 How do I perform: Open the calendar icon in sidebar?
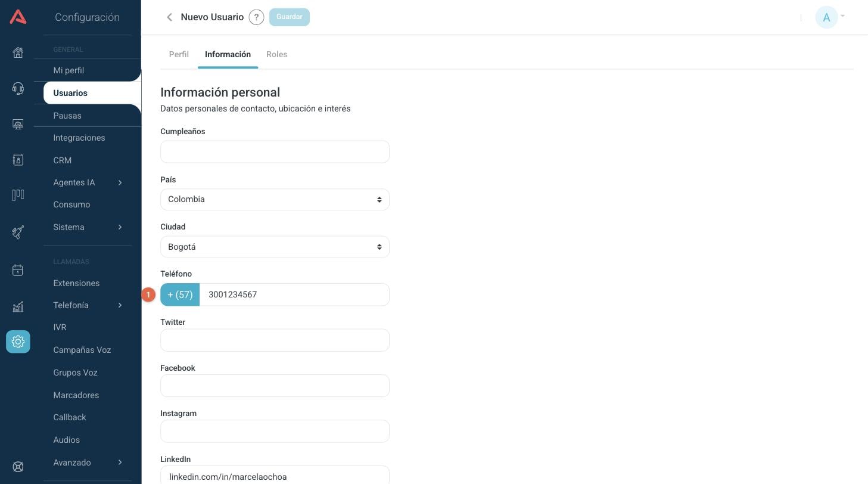click(18, 270)
